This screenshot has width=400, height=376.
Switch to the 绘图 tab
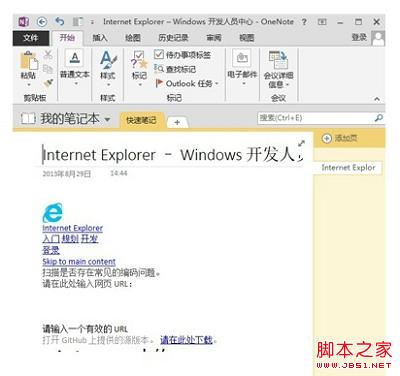132,38
